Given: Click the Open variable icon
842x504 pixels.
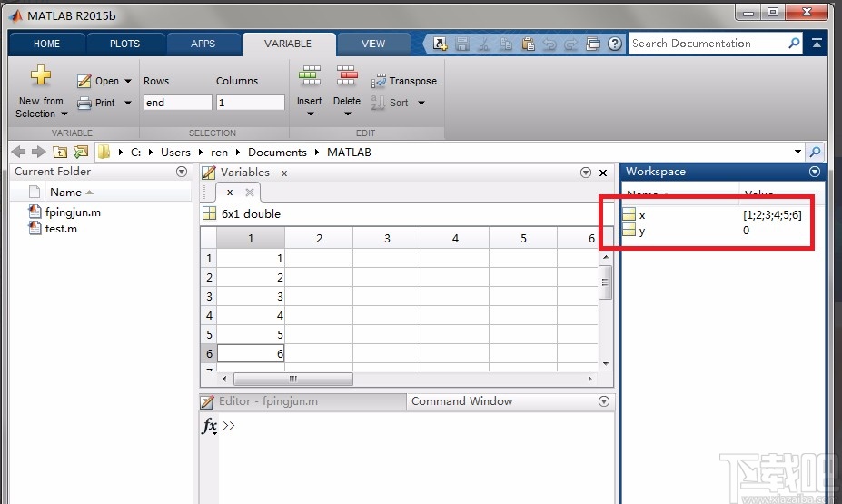Looking at the screenshot, I should (x=84, y=81).
